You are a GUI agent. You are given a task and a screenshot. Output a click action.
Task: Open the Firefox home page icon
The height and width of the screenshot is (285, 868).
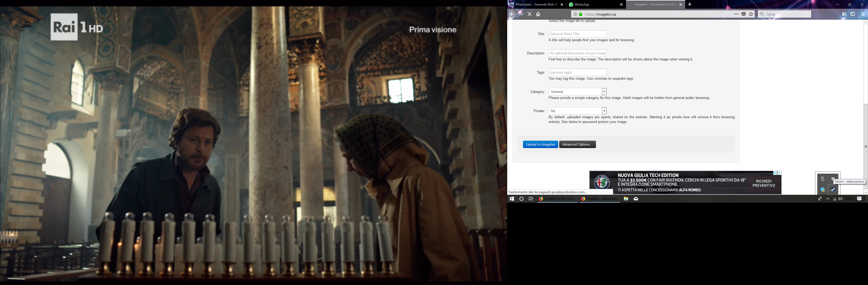point(538,14)
